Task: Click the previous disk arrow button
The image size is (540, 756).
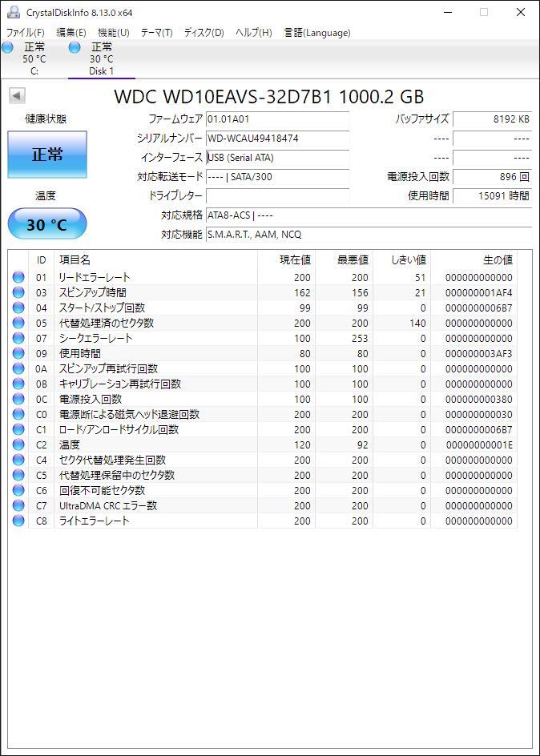Action: click(x=17, y=96)
